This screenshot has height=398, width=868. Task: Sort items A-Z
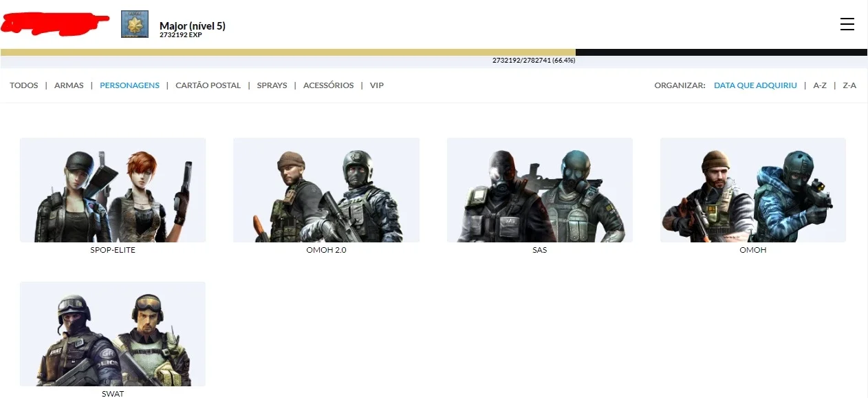click(820, 85)
